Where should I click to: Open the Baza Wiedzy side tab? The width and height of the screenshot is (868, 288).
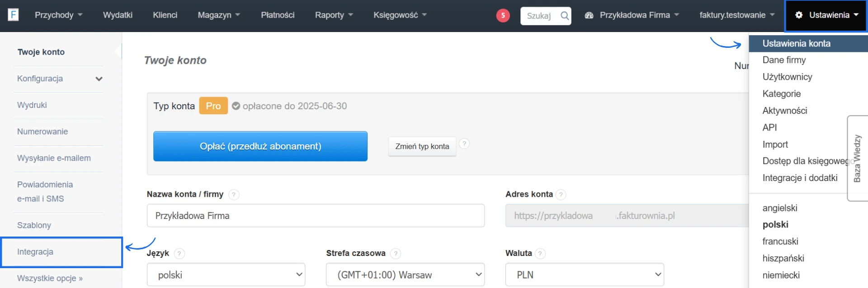pos(857,158)
